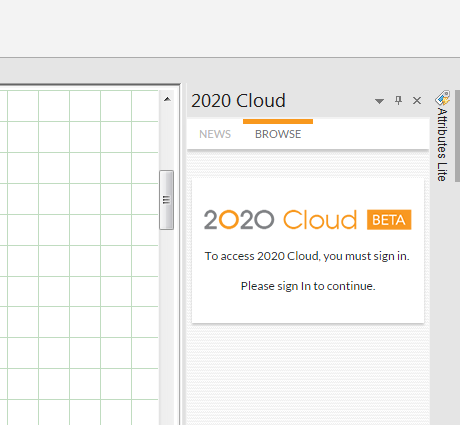The image size is (460, 425).
Task: Click the canvas scrollbar up arrow
Action: 167,99
